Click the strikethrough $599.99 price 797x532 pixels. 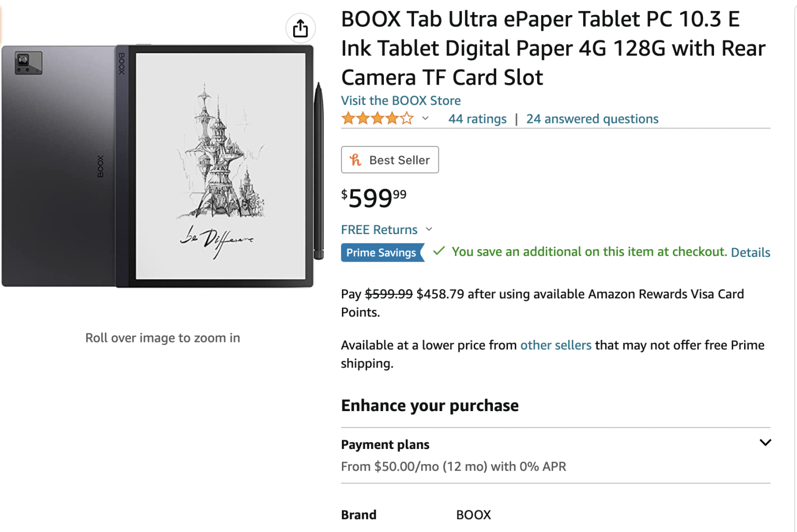click(x=389, y=294)
